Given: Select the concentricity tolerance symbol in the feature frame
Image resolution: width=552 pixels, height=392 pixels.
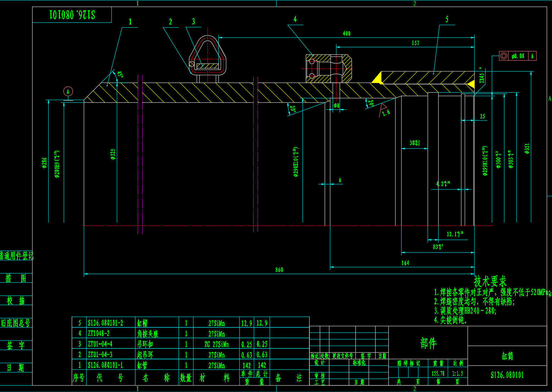Looking at the screenshot, I should [x=503, y=56].
